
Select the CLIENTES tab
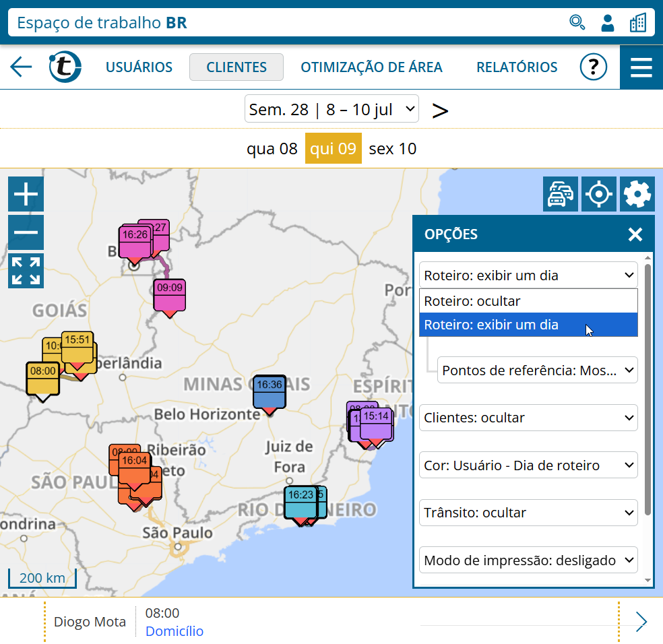(x=236, y=67)
